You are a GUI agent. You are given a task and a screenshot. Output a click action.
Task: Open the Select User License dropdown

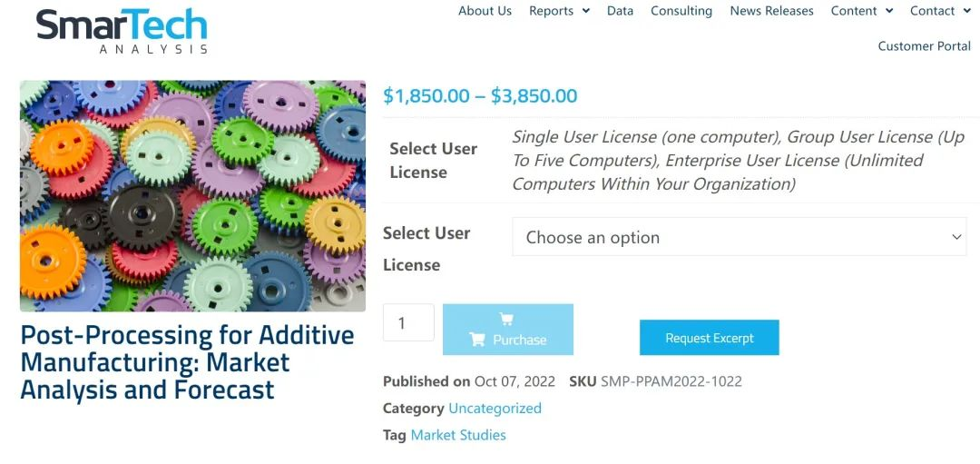[740, 237]
